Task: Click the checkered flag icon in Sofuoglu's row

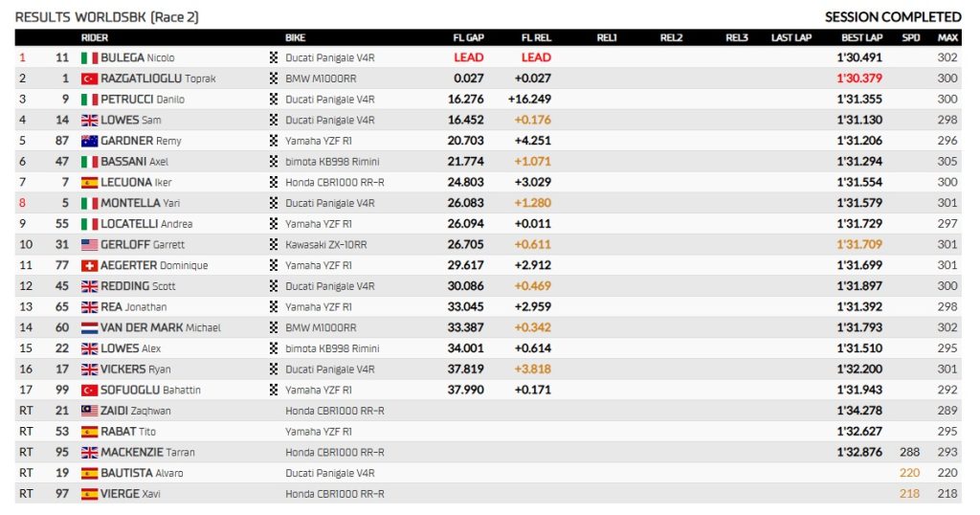Action: 275,390
